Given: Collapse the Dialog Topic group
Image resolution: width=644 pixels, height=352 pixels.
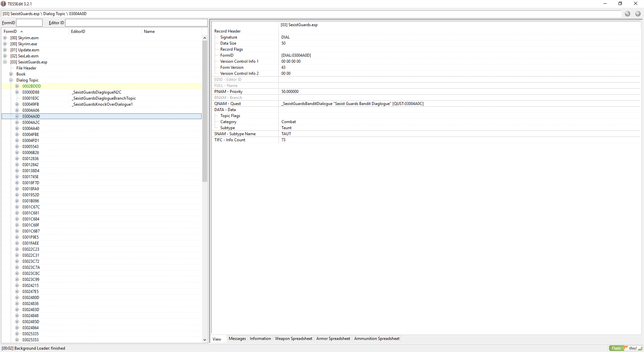Looking at the screenshot, I should click(11, 80).
